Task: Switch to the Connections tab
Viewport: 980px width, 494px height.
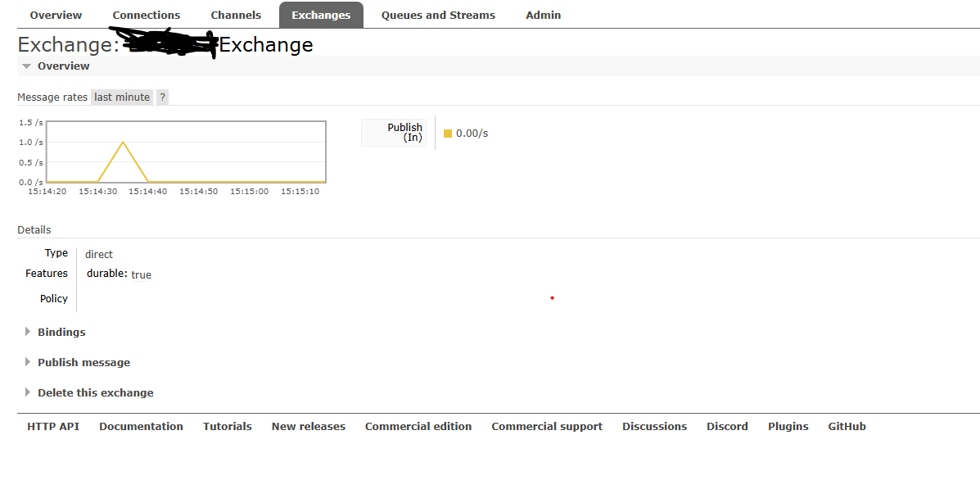Action: coord(147,15)
